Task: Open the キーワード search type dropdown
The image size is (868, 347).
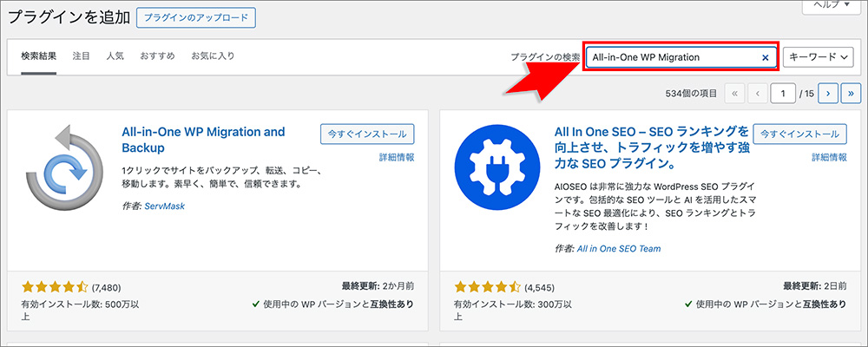Action: 819,57
